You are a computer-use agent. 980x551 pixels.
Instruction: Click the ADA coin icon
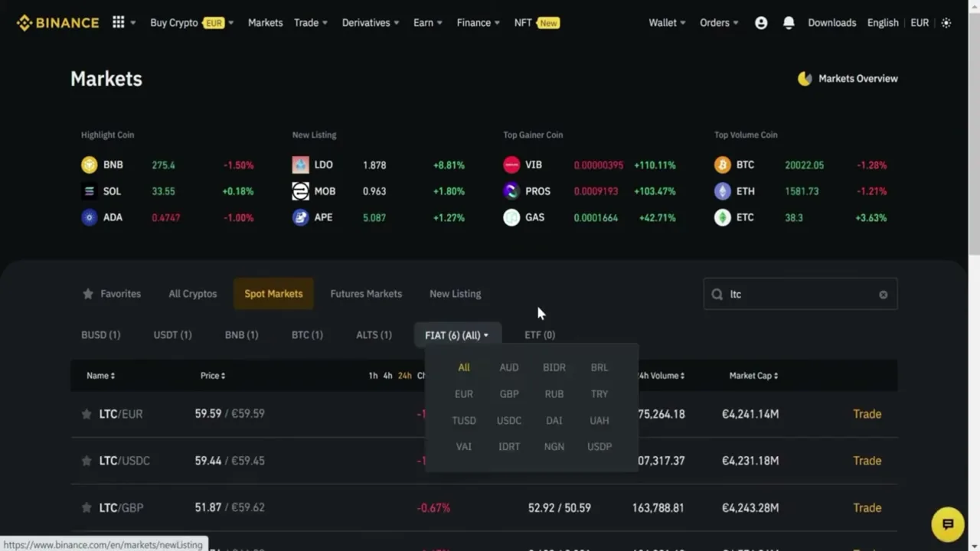90,217
